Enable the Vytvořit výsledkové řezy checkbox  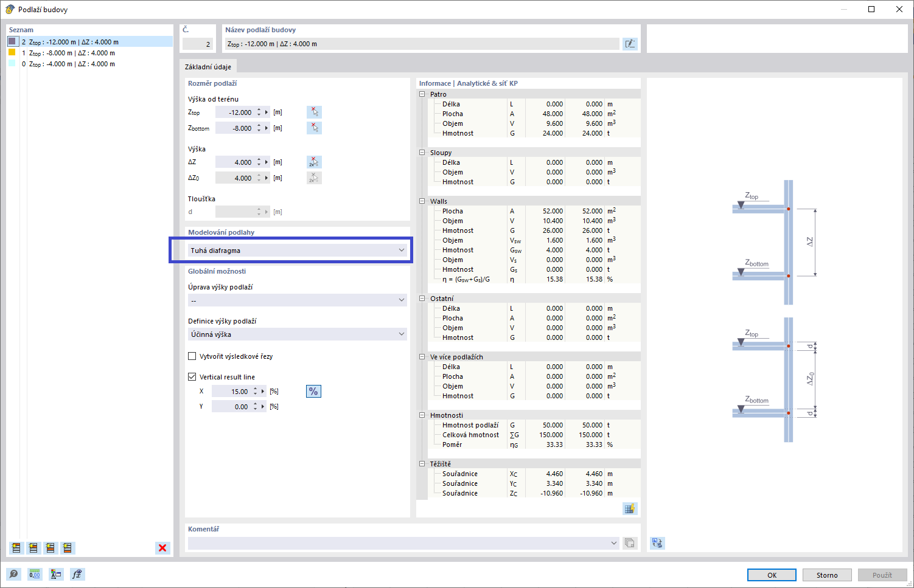pyautogui.click(x=192, y=356)
